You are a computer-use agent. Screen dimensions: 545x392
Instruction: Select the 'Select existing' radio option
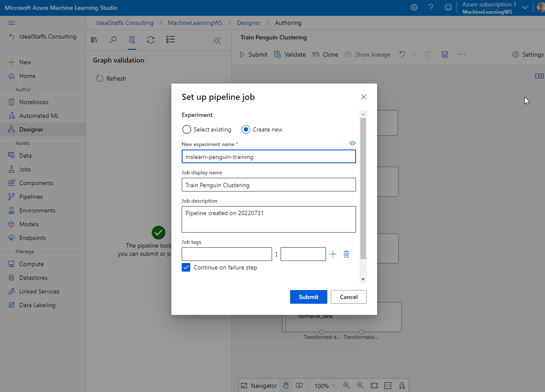[x=187, y=129]
